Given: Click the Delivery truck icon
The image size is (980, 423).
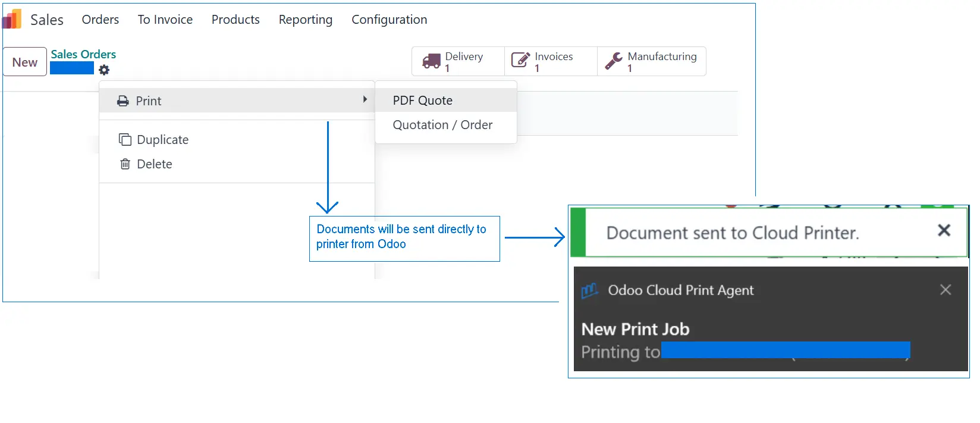Looking at the screenshot, I should [431, 61].
